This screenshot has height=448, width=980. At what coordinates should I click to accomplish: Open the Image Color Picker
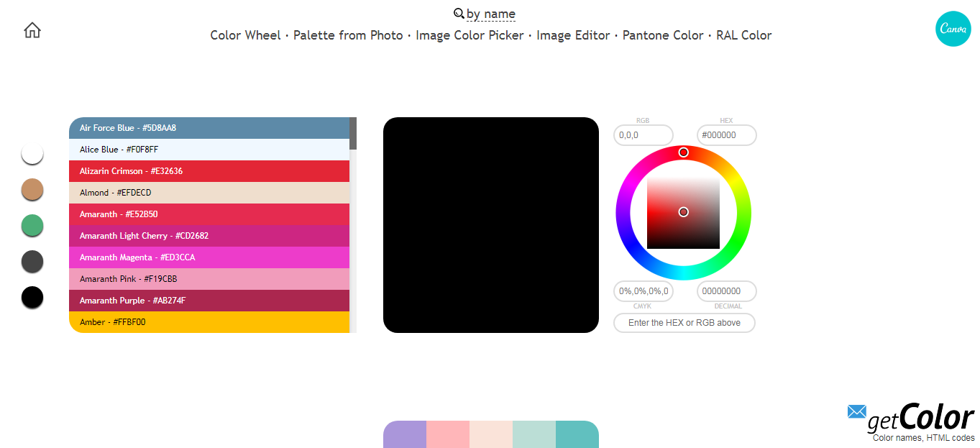(x=470, y=35)
